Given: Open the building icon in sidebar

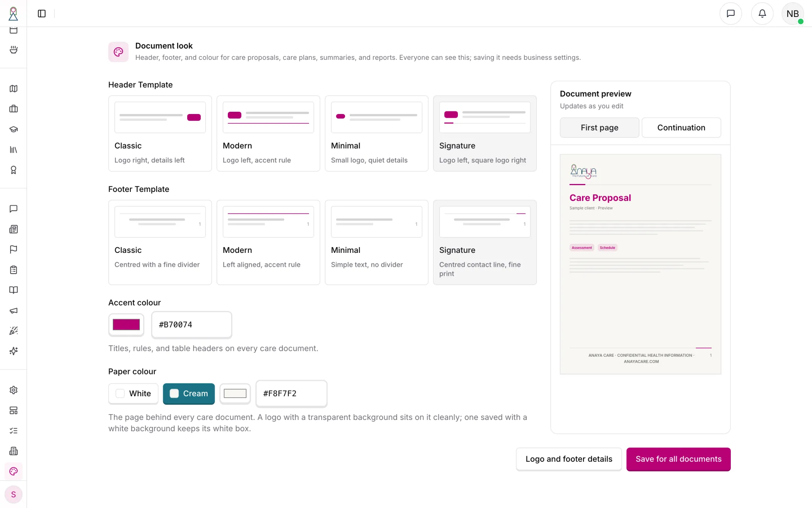Looking at the screenshot, I should [14, 451].
